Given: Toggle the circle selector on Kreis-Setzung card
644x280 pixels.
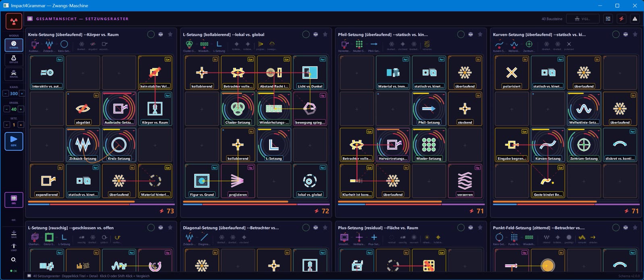Looking at the screenshot, I should point(151,34).
